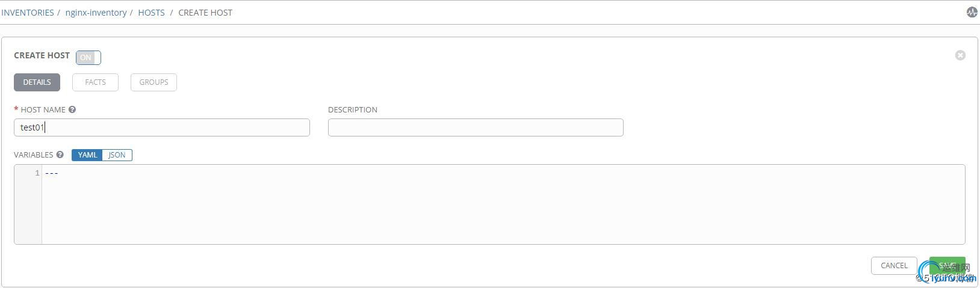Open the Details tab
The image size is (980, 288).
click(37, 82)
